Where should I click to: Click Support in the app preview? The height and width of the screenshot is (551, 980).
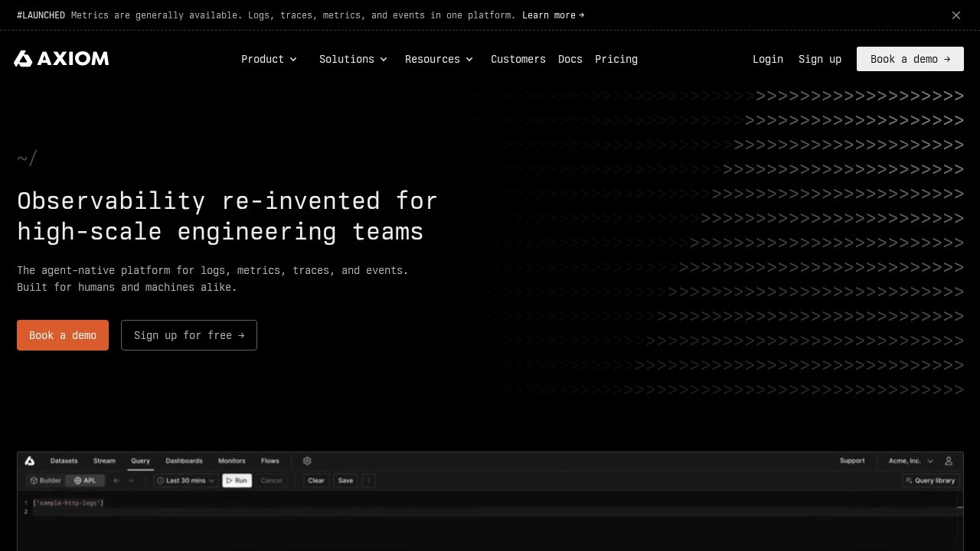coord(852,461)
